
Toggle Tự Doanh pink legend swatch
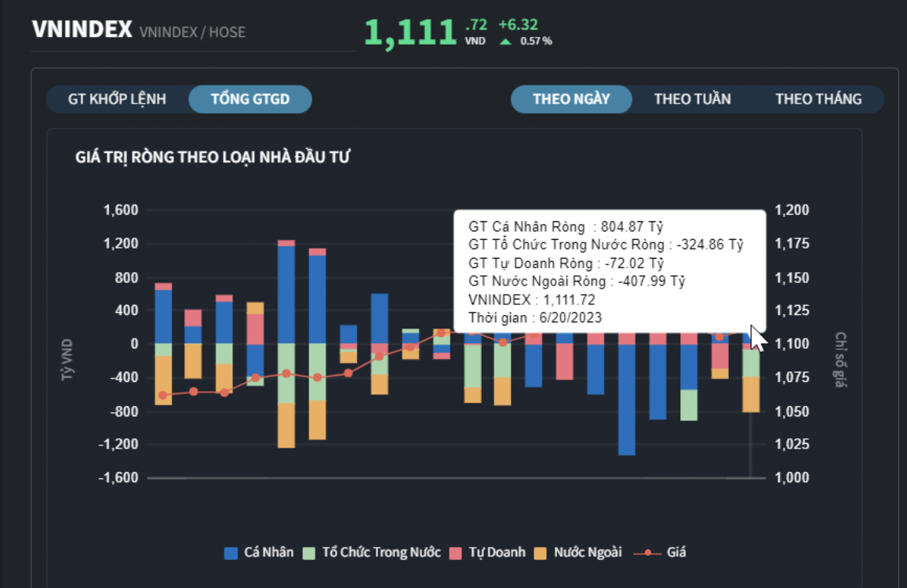pyautogui.click(x=455, y=554)
